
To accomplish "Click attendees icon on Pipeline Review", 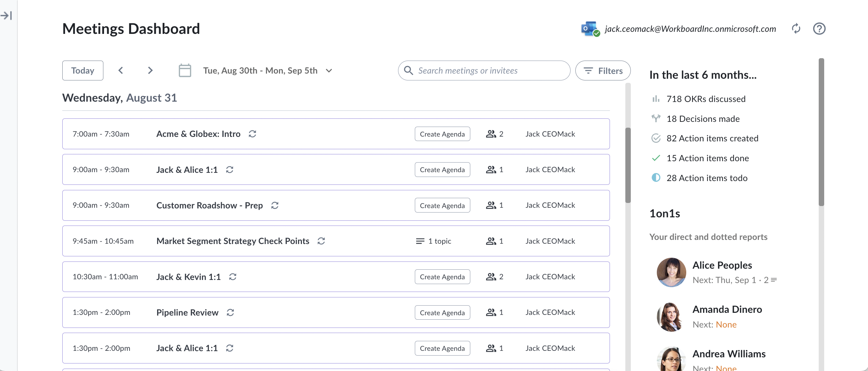I will 491,312.
